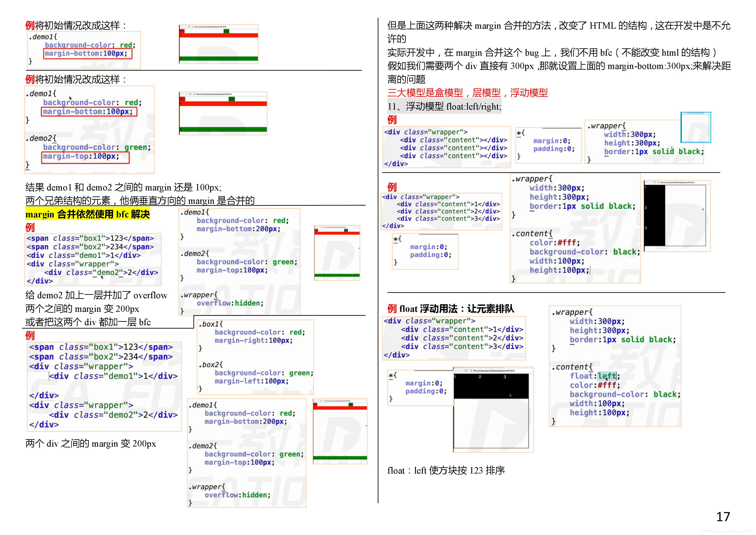Click the page number 17

pyautogui.click(x=723, y=516)
